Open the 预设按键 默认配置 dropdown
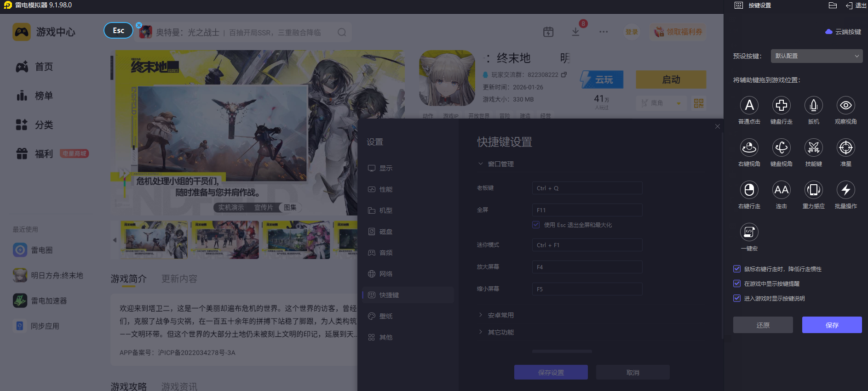The height and width of the screenshot is (391, 868). (816, 56)
